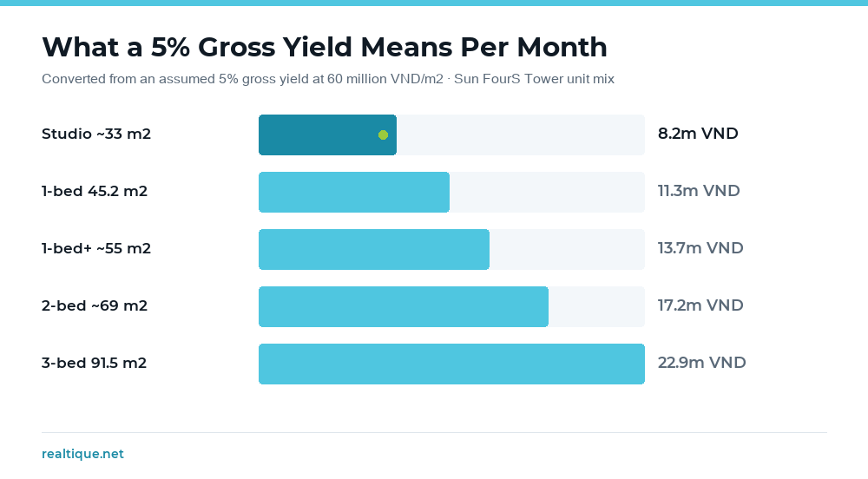Open the realtique.net link
Screen dimensions: 868x479
click(82, 454)
